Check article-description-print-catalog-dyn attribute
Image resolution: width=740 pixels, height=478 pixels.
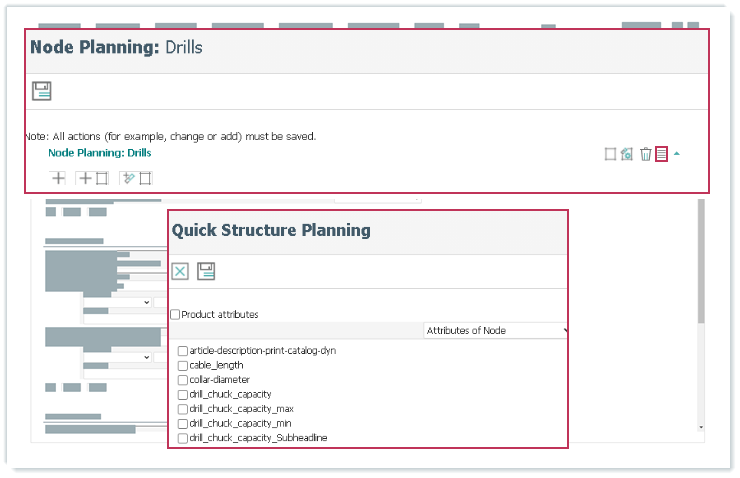pyautogui.click(x=183, y=351)
